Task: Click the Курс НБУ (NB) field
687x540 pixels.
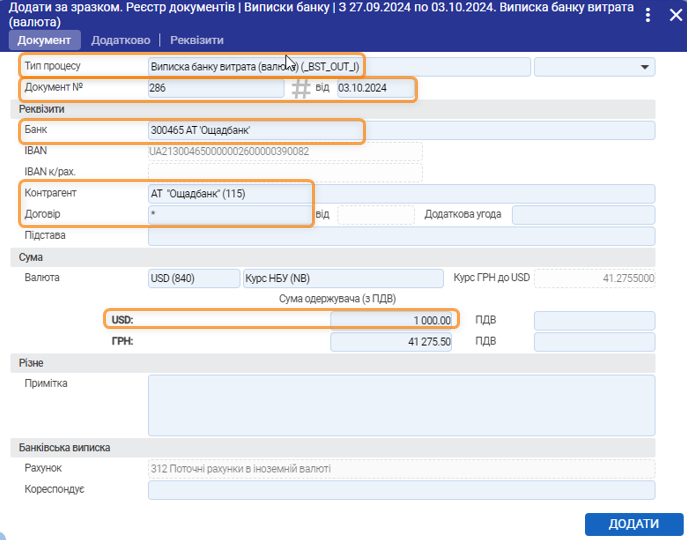Action: tap(342, 278)
